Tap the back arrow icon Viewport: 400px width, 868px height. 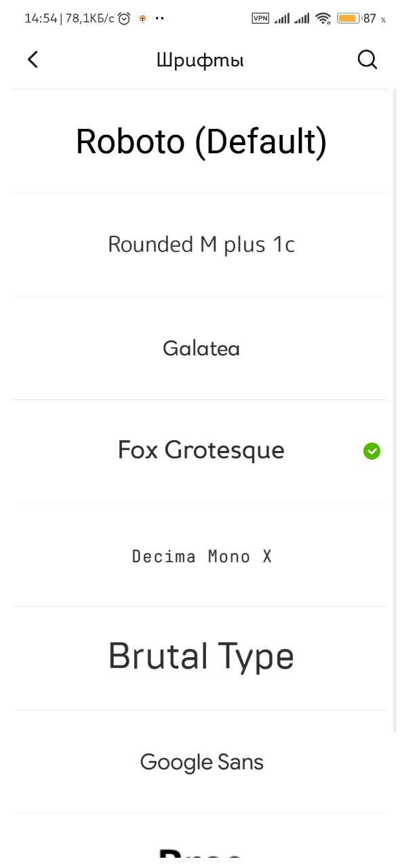point(33,60)
